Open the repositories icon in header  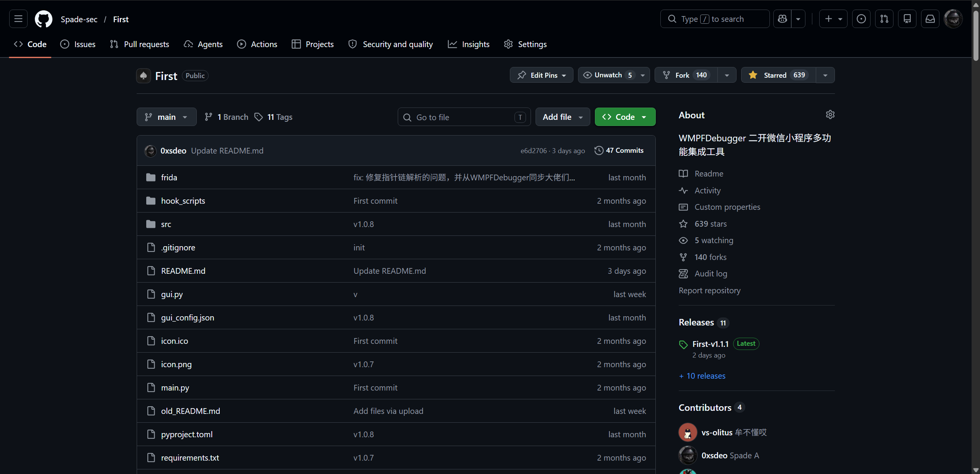[x=907, y=19]
